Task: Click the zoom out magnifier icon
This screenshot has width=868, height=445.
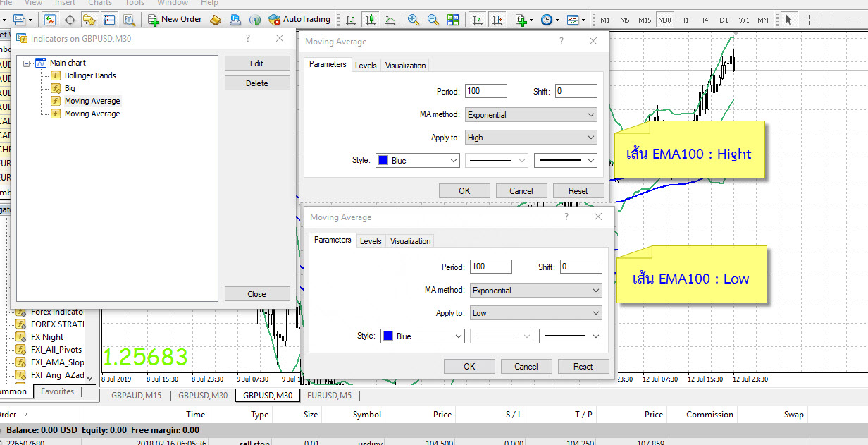Action: click(433, 20)
